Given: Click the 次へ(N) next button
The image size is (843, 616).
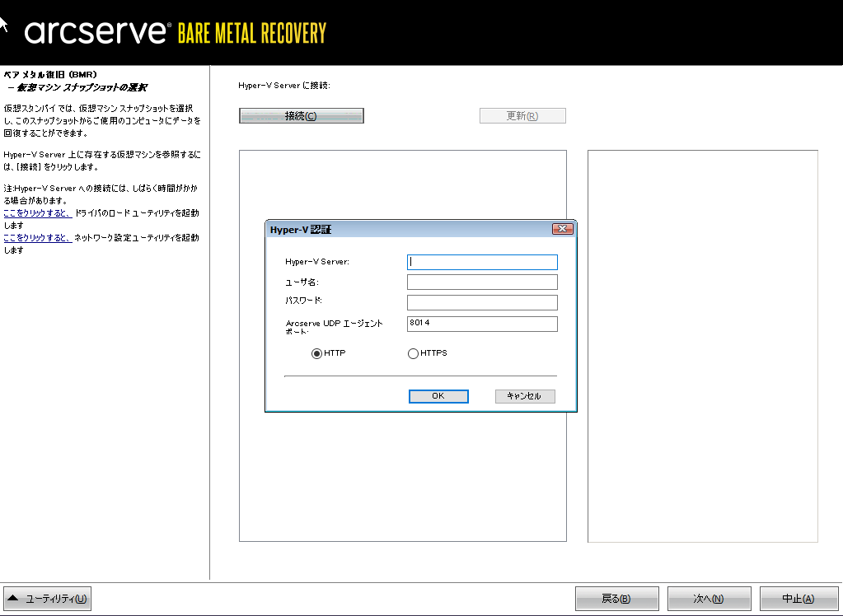Looking at the screenshot, I should point(710,599).
